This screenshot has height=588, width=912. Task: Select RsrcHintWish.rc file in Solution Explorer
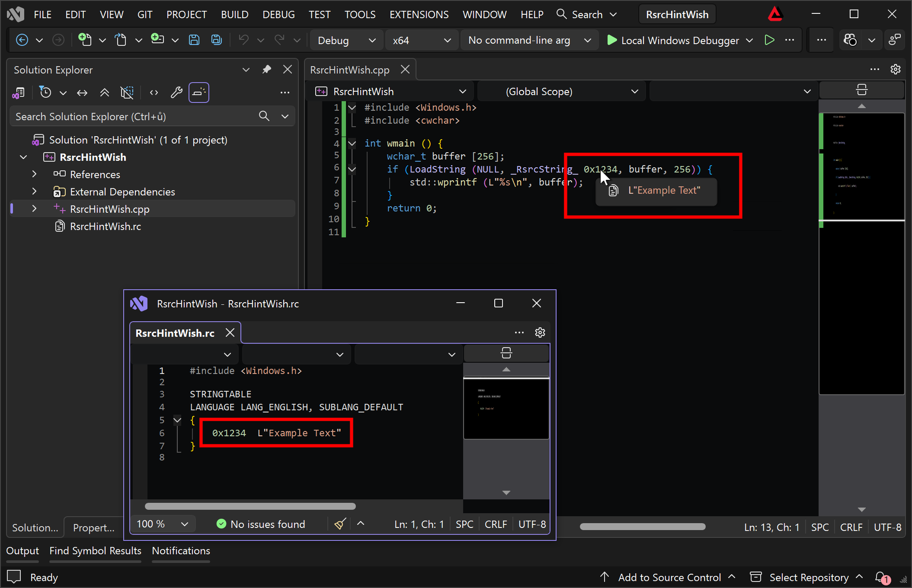106,227
